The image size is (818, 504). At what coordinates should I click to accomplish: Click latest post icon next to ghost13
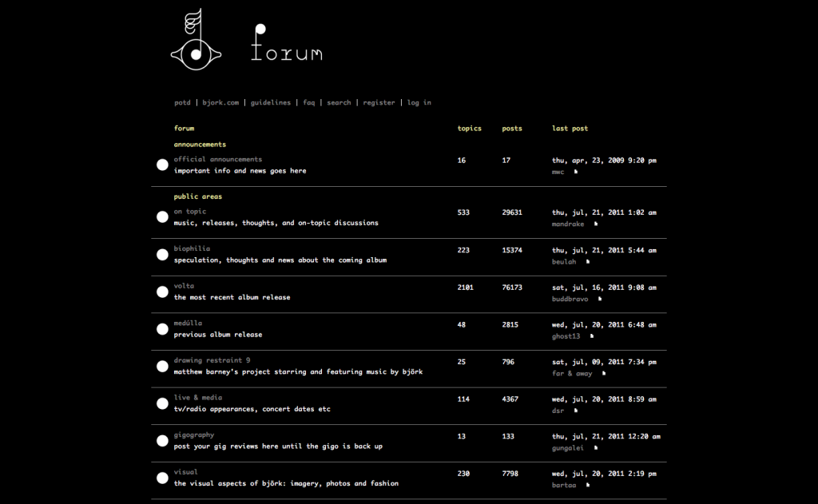click(x=591, y=336)
